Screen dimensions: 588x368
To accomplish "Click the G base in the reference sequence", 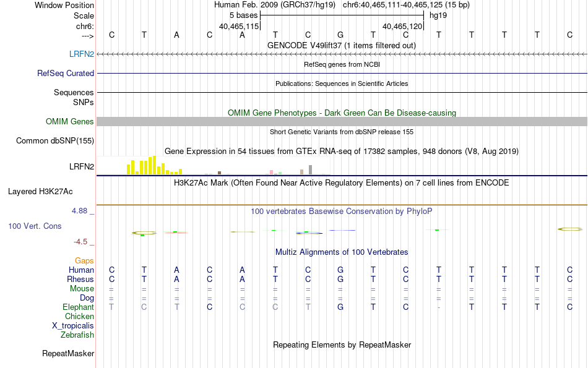I will [x=340, y=35].
